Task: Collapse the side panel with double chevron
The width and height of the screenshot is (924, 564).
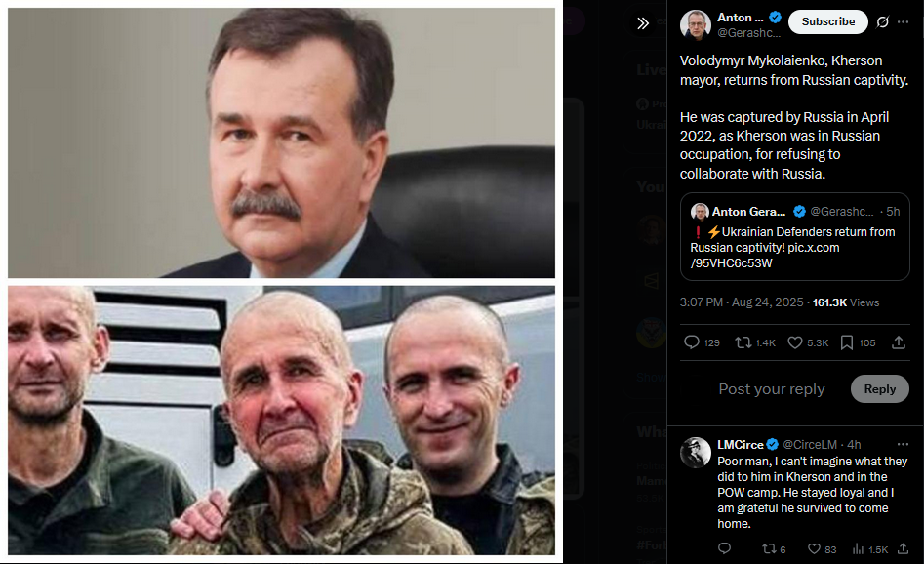Action: 643,23
